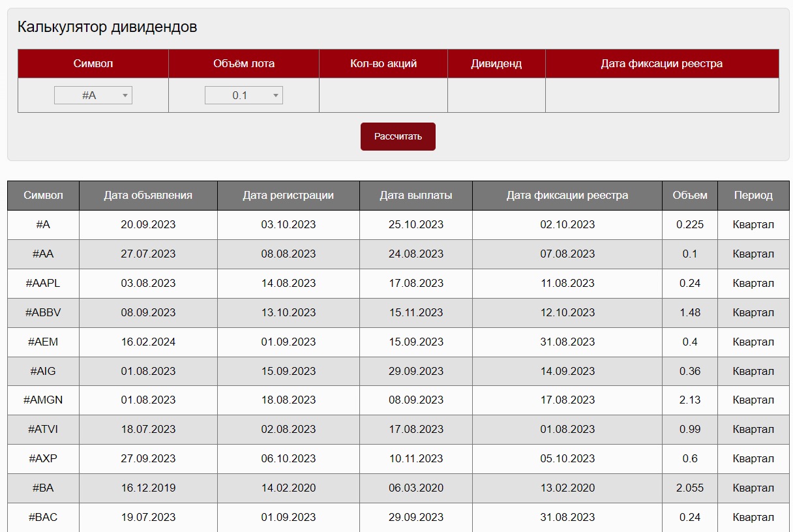This screenshot has width=793, height=532.
Task: Select the #ATVI symbol cell
Action: (x=43, y=430)
